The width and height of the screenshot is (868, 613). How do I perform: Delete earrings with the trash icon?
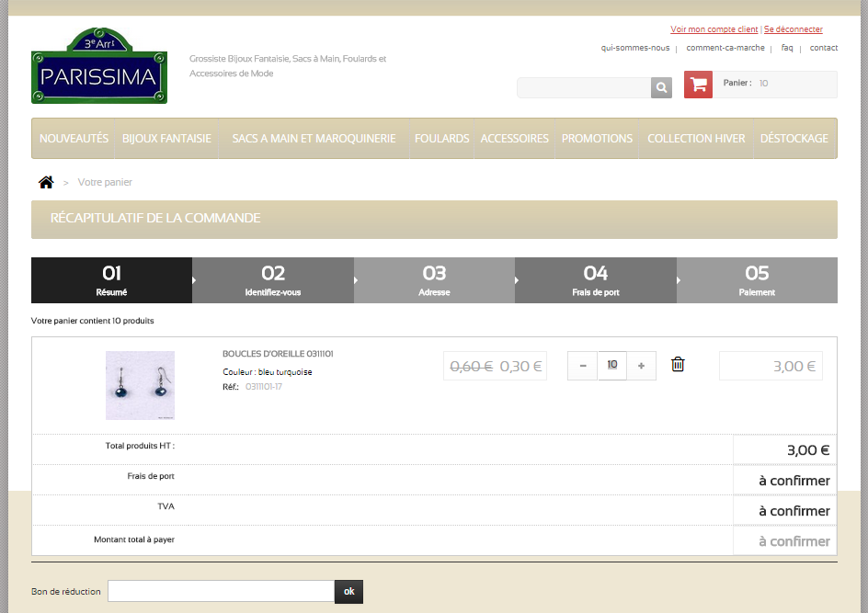pos(678,365)
